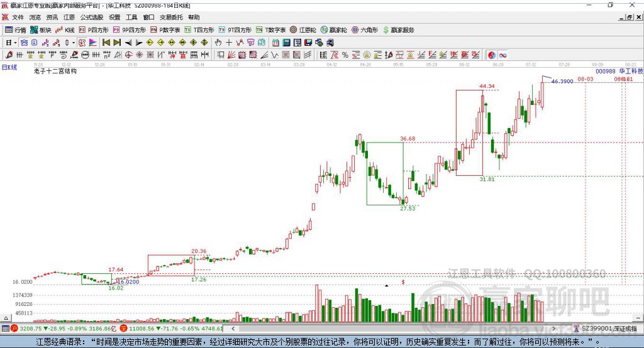Open the P数字表 number table
This screenshot has height=348, width=644.
(165, 30)
